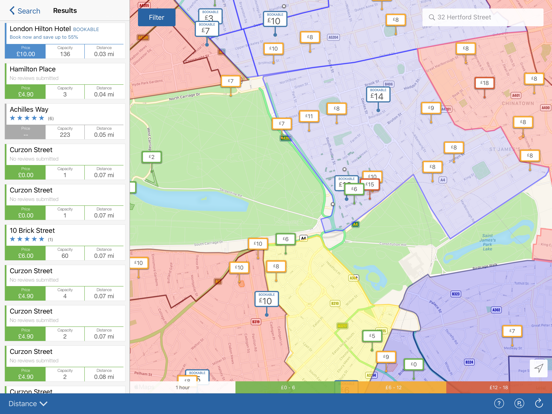Select the 1 hour duration legend segment
This screenshot has width=552, height=414.
(183, 387)
